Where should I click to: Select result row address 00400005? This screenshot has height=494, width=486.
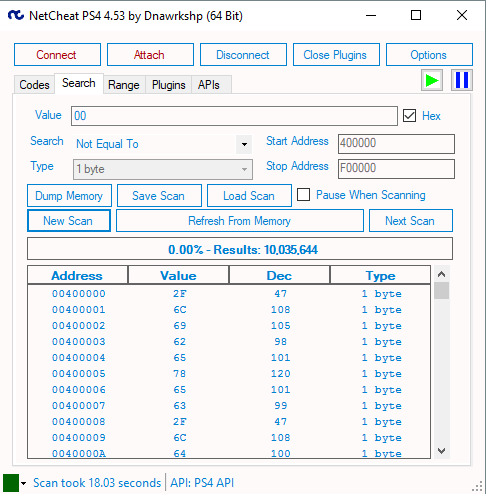pos(229,374)
